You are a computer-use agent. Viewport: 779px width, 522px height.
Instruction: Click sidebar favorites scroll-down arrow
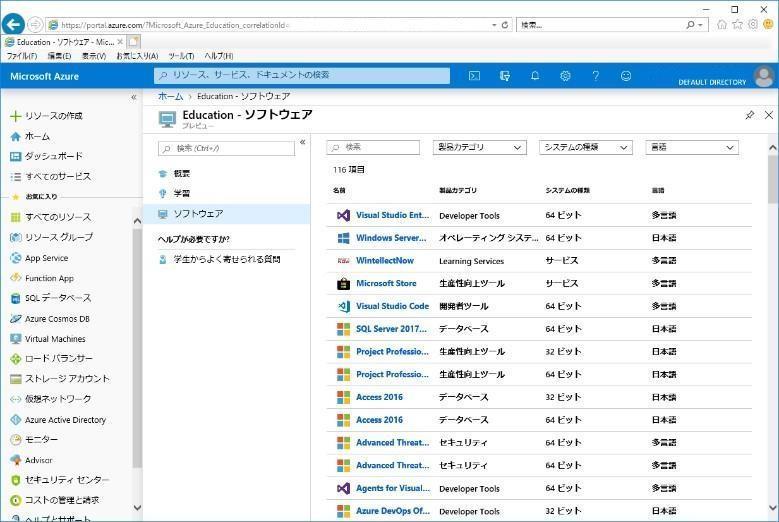tap(138, 508)
